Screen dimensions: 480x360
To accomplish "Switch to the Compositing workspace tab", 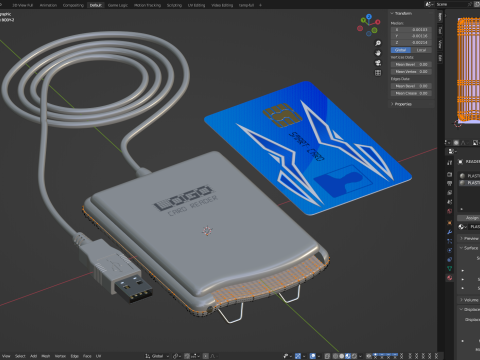I will click(73, 5).
